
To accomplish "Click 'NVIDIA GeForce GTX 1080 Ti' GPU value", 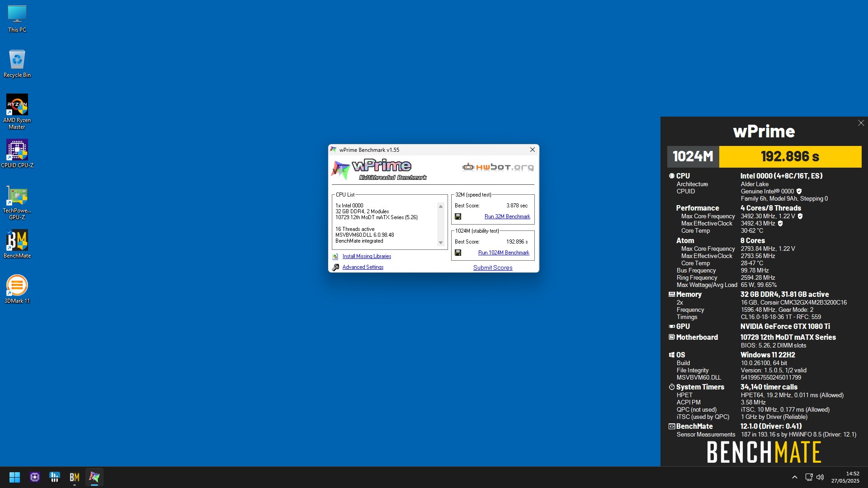I will (x=785, y=326).
